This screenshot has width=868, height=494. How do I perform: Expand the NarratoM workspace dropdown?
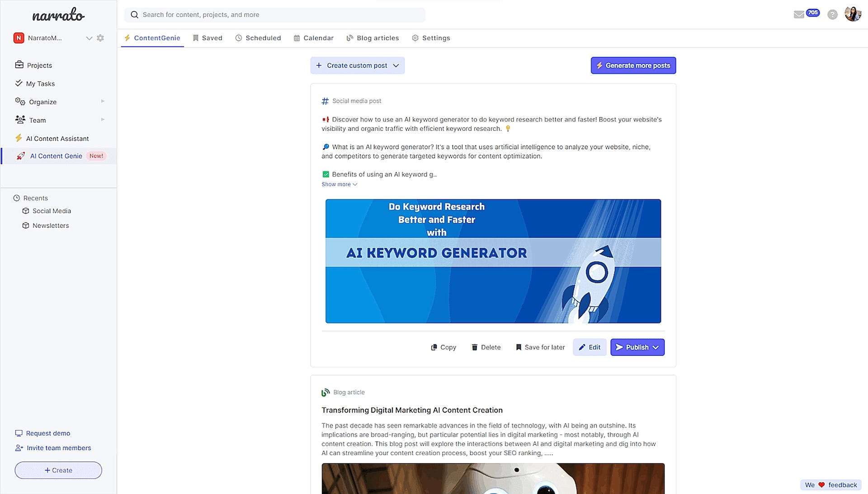click(x=89, y=38)
